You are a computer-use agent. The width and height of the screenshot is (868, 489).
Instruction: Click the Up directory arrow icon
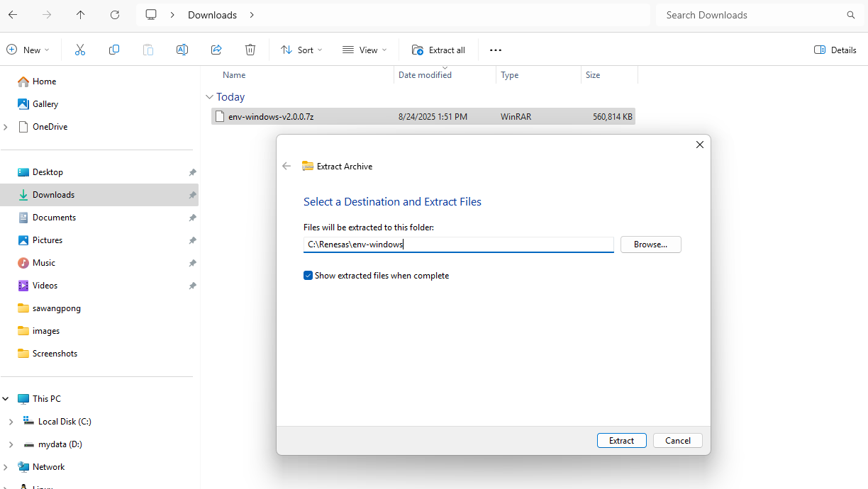pyautogui.click(x=81, y=15)
